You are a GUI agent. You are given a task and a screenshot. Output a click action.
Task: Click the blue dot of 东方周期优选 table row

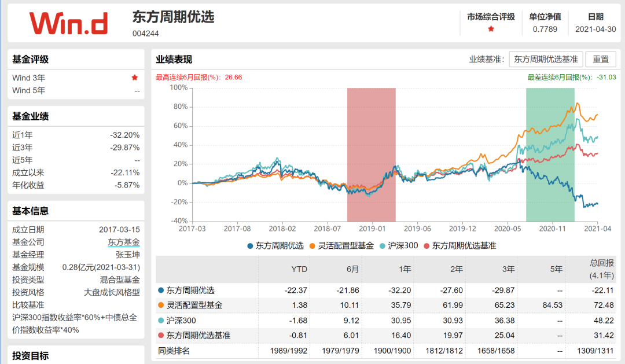coord(161,291)
